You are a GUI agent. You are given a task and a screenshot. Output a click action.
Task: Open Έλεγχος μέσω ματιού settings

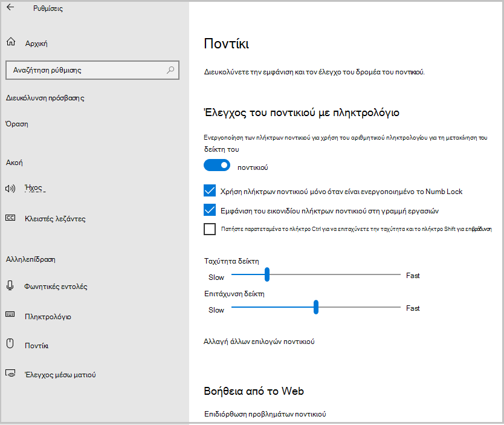click(60, 375)
